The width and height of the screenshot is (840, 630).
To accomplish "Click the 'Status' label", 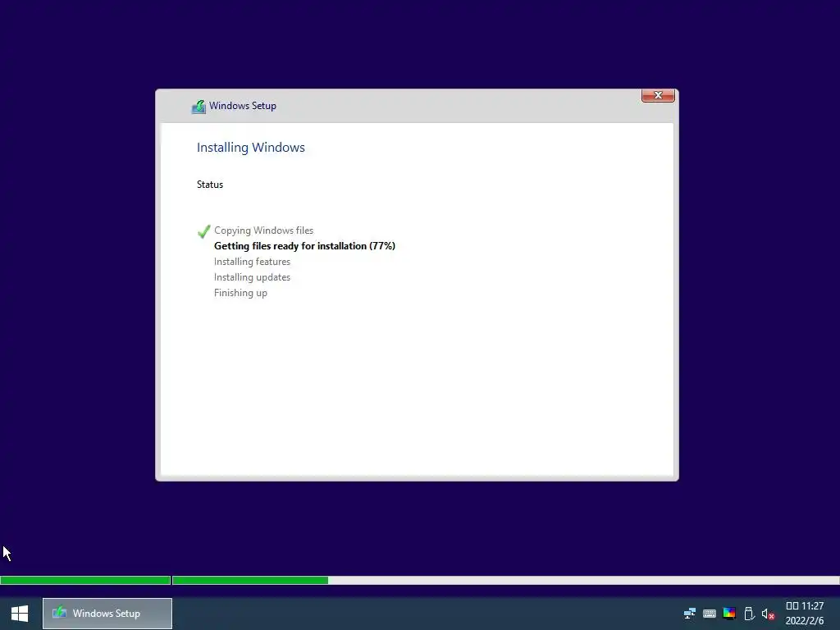I will pos(209,185).
